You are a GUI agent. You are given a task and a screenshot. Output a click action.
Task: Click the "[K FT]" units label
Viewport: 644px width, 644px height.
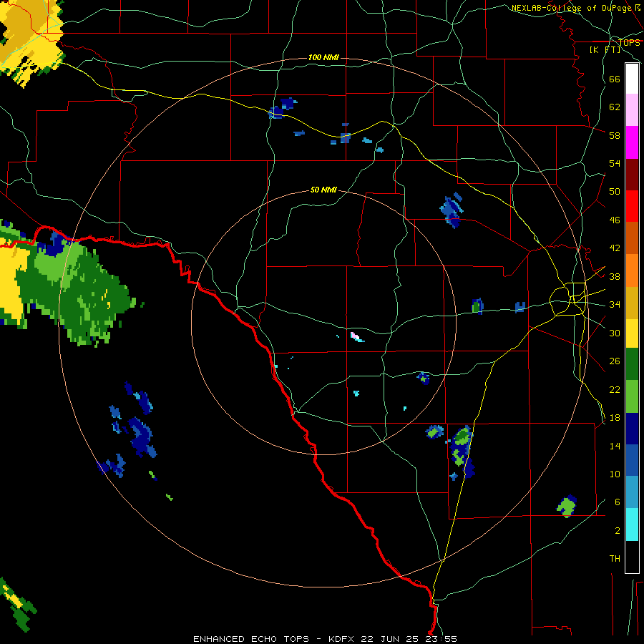(x=605, y=49)
